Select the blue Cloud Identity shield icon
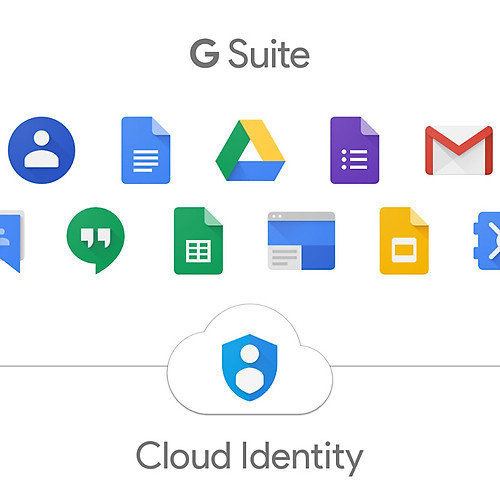The image size is (500, 500). pos(250,367)
